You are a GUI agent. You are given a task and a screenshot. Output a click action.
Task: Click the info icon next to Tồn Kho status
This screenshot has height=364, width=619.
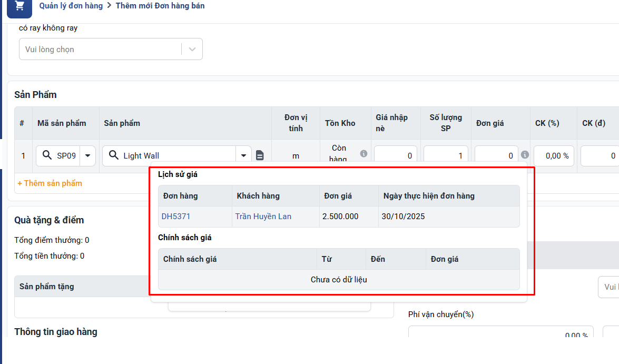(363, 153)
